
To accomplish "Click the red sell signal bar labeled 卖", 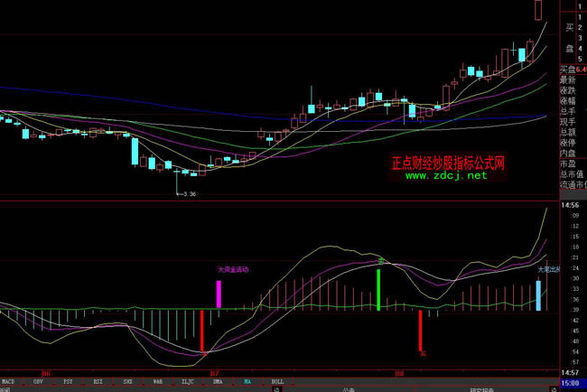I will [421, 331].
